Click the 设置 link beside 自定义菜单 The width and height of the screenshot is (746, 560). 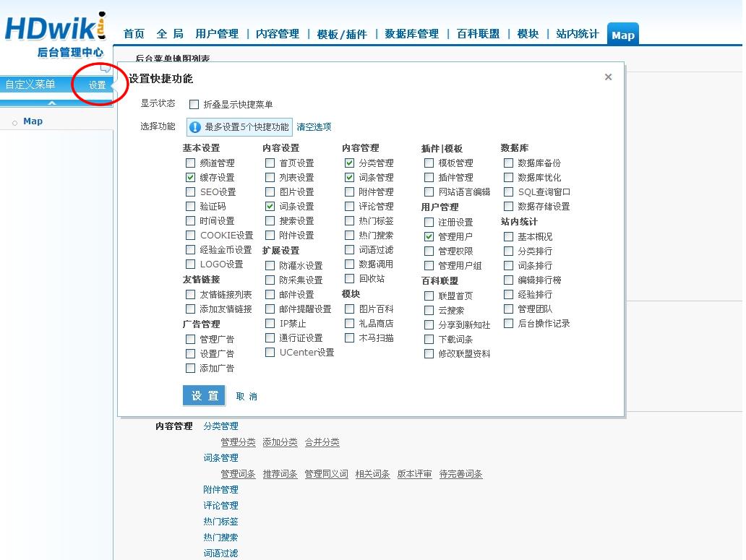tap(97, 85)
